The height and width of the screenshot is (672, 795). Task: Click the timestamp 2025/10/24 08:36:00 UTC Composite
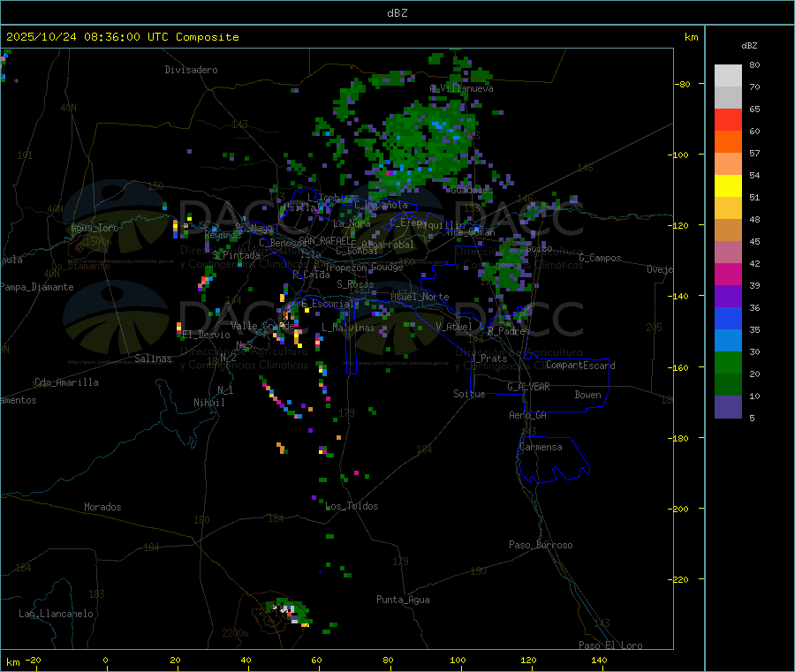[122, 37]
